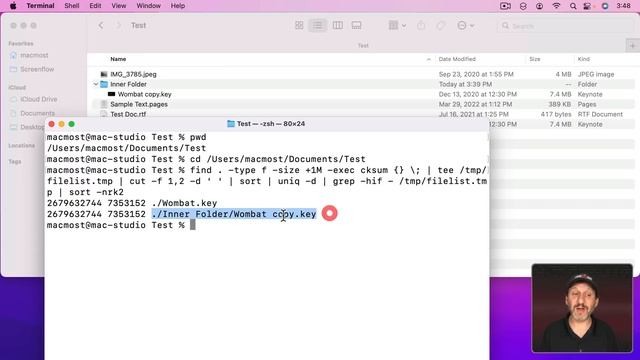Click ./Wombat.key output line in Terminal
Screen dimensions: 640x360
tap(132, 203)
